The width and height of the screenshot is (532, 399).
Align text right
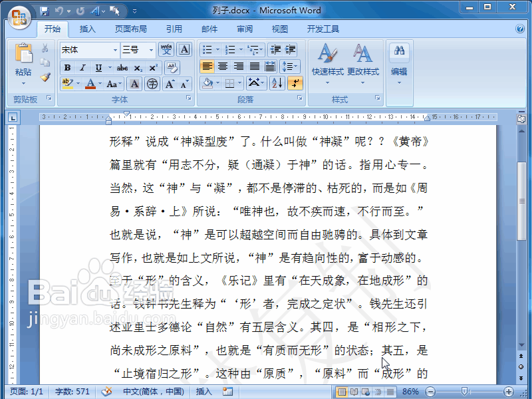pyautogui.click(x=239, y=66)
